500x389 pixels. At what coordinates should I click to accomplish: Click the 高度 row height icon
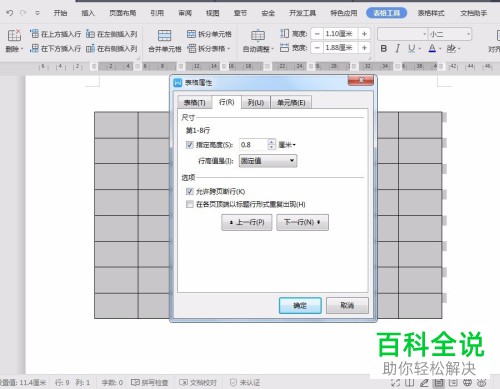[x=284, y=33]
